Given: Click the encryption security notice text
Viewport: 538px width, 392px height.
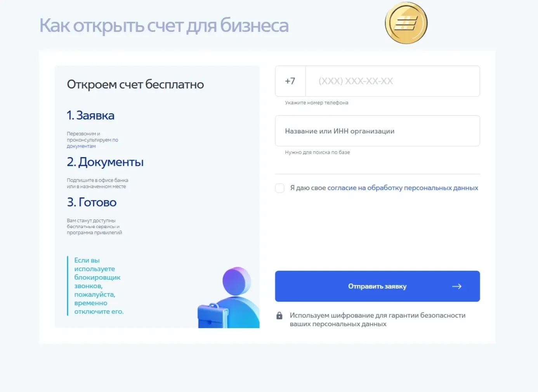Looking at the screenshot, I should point(377,319).
